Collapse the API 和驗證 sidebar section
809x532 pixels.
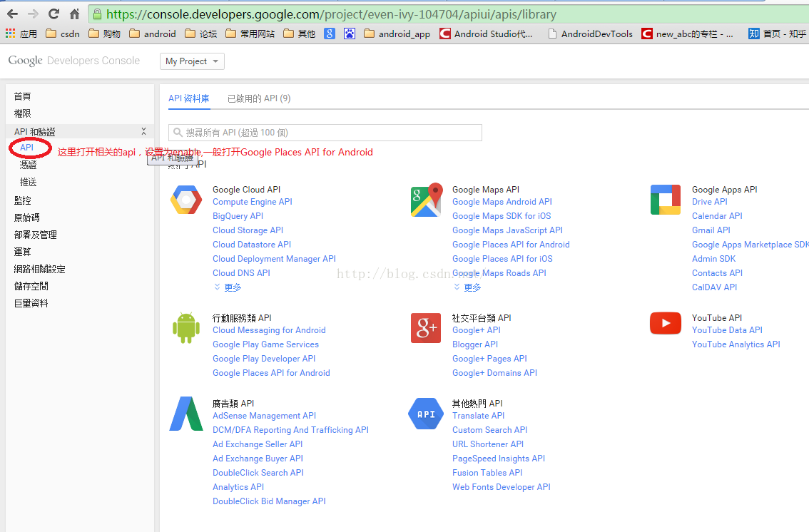[144, 131]
